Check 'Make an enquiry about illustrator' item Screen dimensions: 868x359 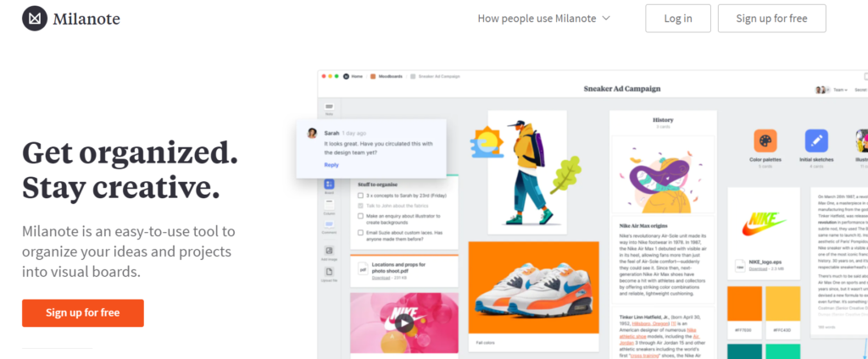click(361, 216)
